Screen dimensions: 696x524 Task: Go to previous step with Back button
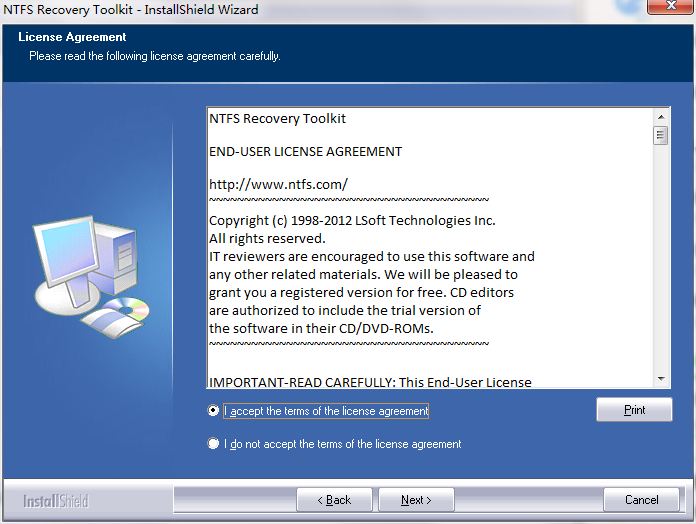(334, 500)
